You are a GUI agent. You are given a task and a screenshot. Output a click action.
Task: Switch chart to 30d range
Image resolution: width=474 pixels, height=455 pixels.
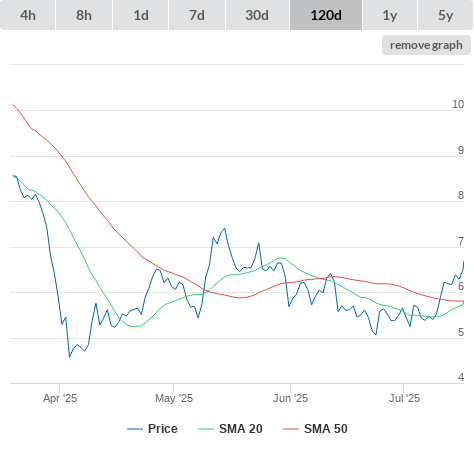coord(257,15)
